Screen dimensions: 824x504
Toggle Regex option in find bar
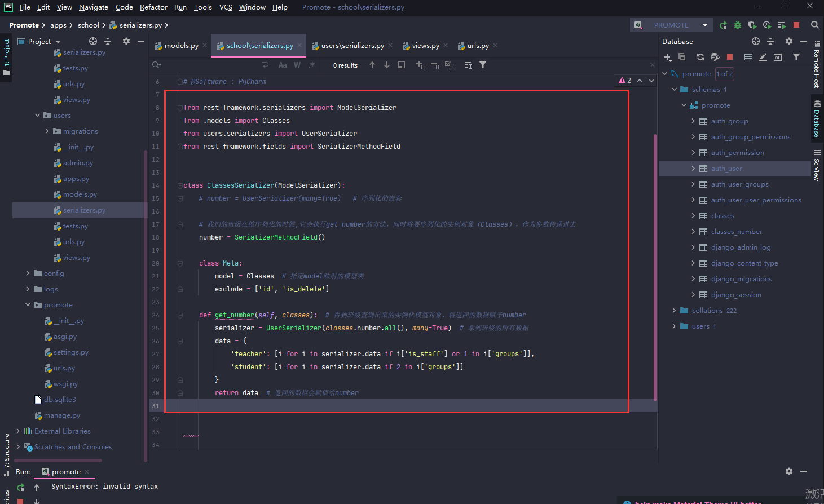[x=312, y=65]
